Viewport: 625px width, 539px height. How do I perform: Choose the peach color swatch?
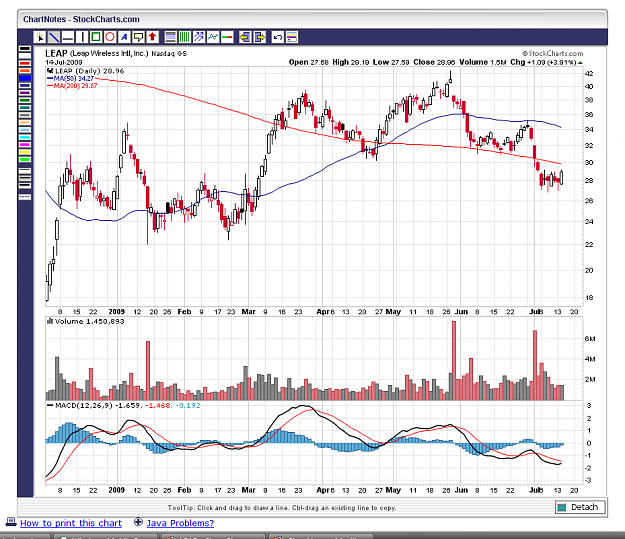point(25,122)
